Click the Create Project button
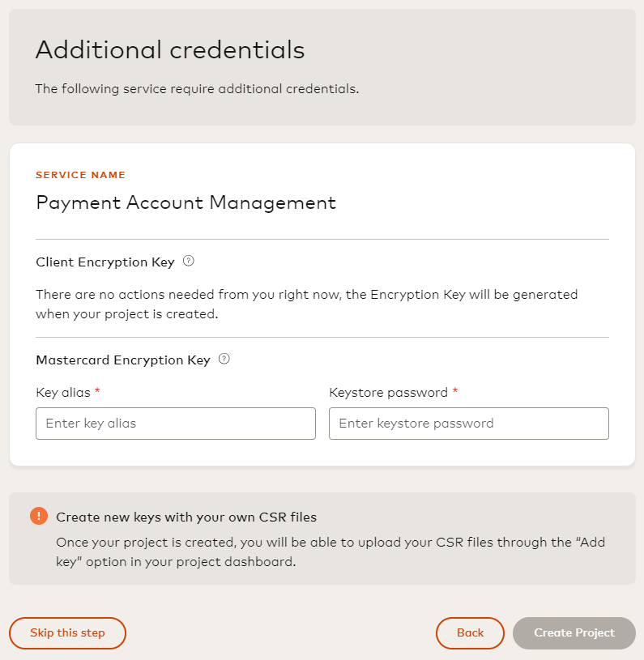 [x=574, y=633]
